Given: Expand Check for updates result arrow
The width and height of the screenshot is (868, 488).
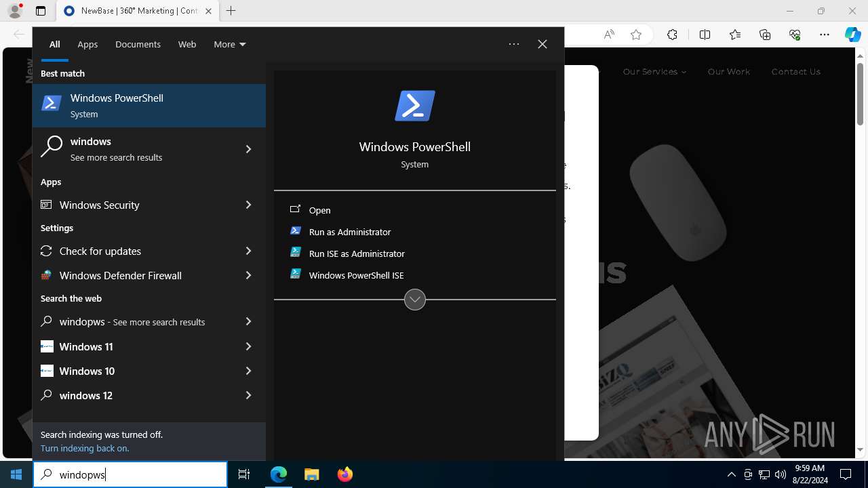Looking at the screenshot, I should pyautogui.click(x=248, y=251).
